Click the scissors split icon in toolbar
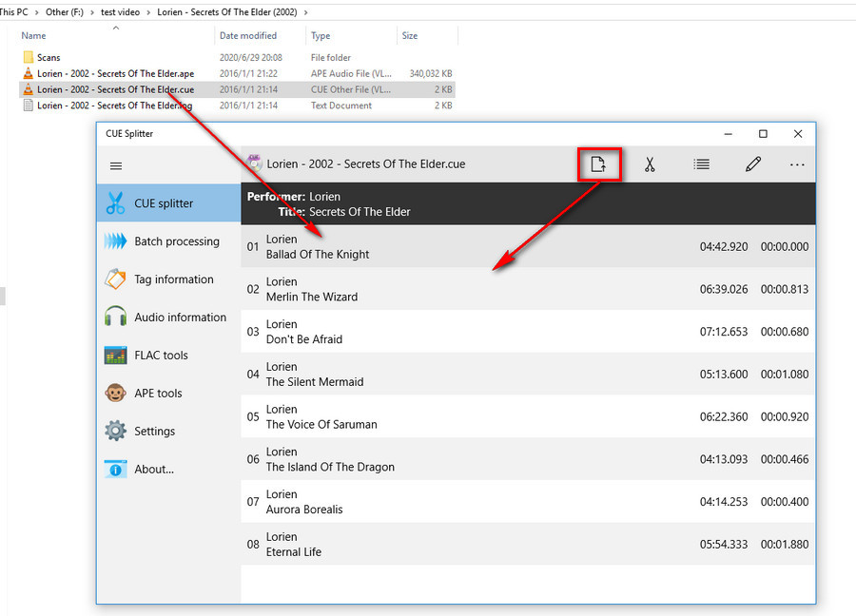Screen dimensions: 856x616 coord(650,164)
